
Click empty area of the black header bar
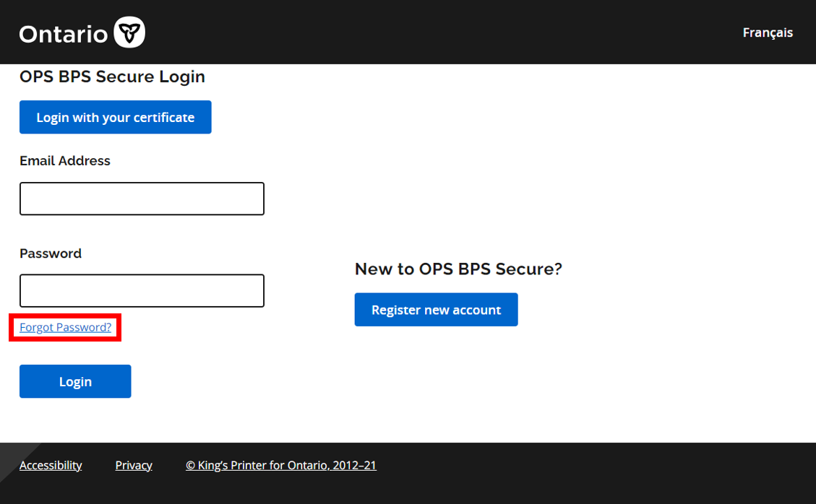tap(434, 32)
